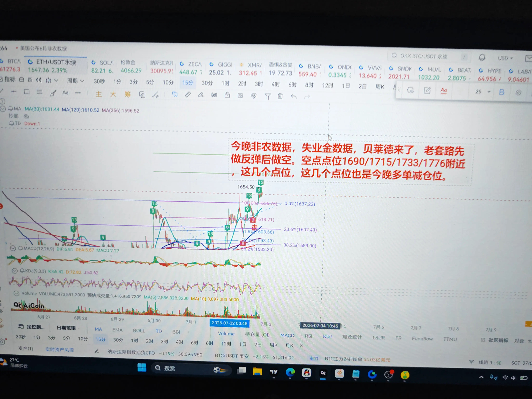532x399 pixels.
Task: Toggle the 对数 log scale option
Action: point(519,341)
